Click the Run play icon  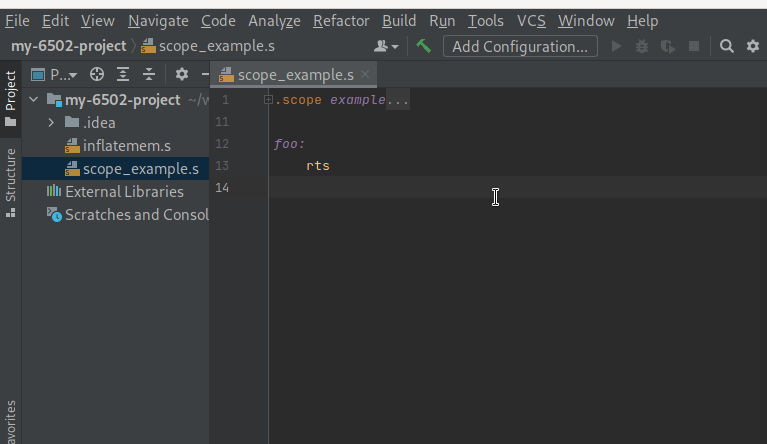[x=616, y=46]
